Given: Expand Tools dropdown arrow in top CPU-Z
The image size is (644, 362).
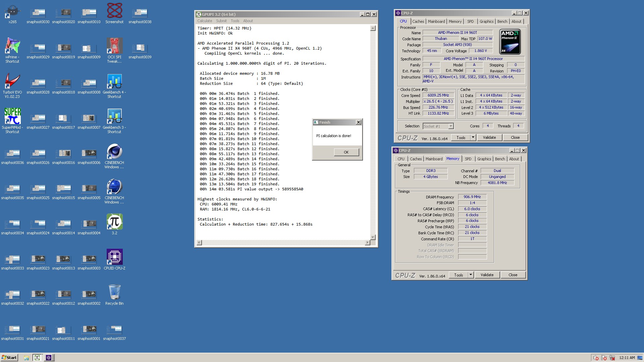Looking at the screenshot, I should coord(473,137).
